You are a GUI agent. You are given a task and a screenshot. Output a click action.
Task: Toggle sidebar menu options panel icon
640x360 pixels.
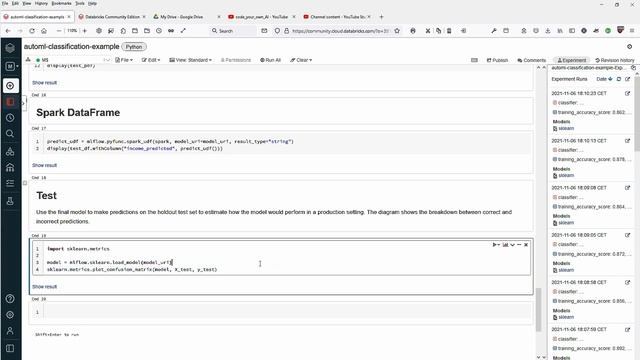(10, 348)
